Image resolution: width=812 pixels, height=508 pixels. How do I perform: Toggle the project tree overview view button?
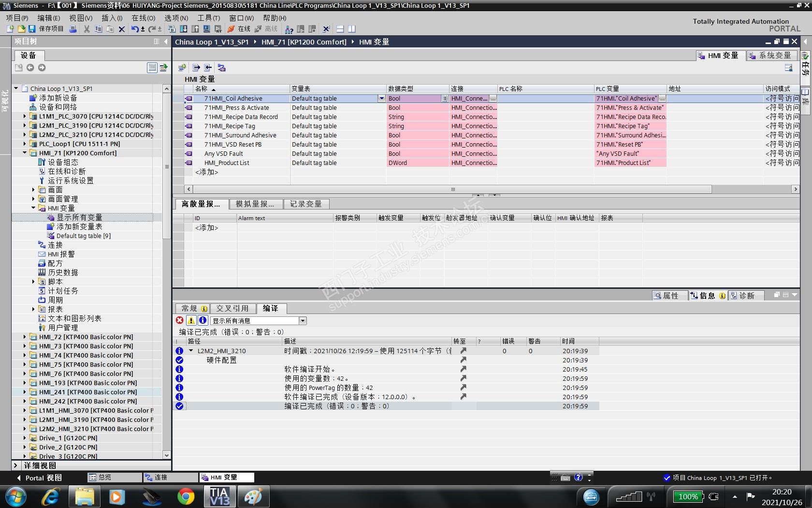tap(152, 68)
